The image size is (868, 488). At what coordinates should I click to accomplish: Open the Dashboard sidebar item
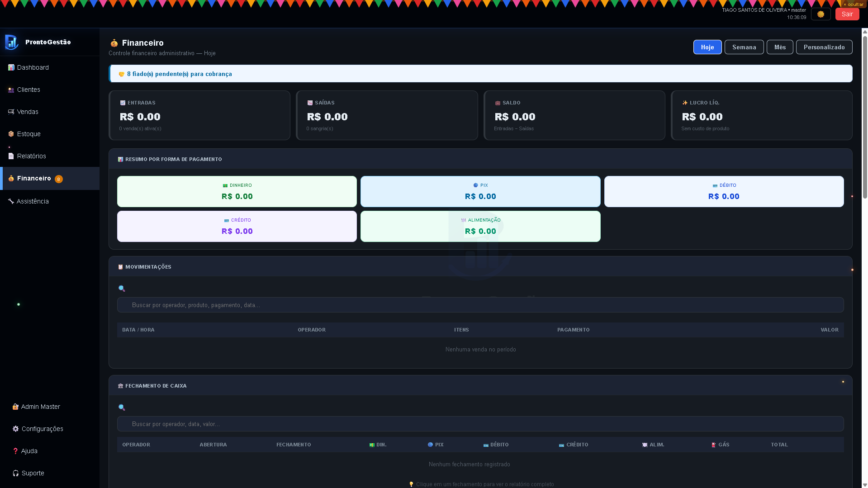tap(50, 67)
